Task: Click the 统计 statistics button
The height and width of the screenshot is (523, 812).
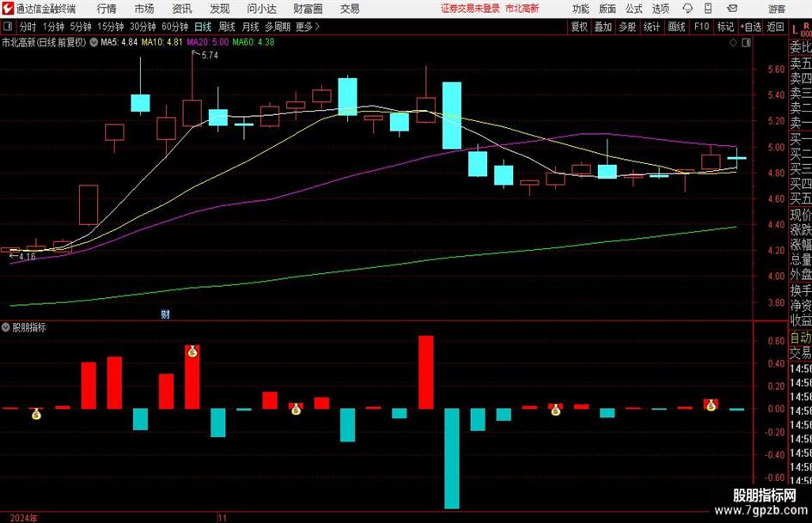Action: 651,27
